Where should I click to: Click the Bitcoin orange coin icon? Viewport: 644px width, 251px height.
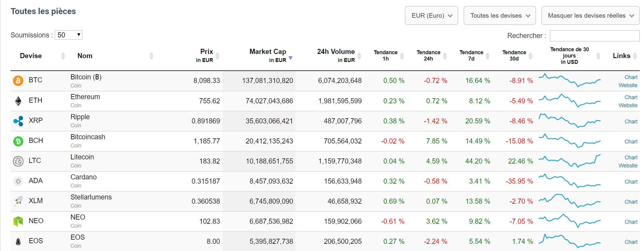[x=18, y=81]
